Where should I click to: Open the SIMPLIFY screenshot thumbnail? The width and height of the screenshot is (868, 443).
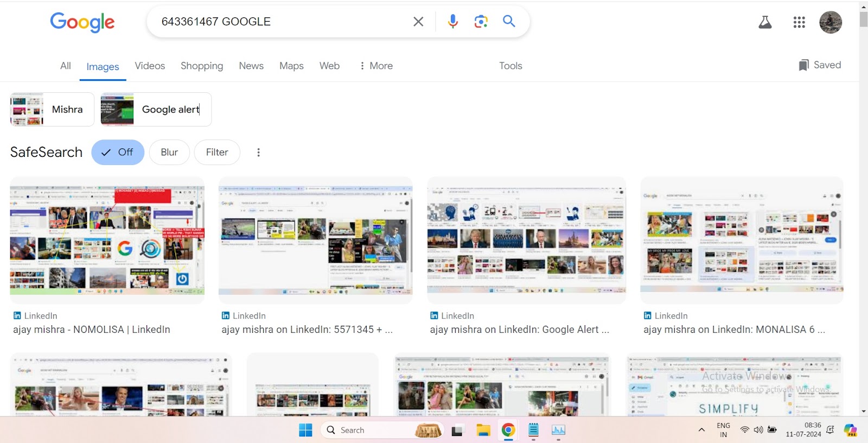click(x=735, y=385)
